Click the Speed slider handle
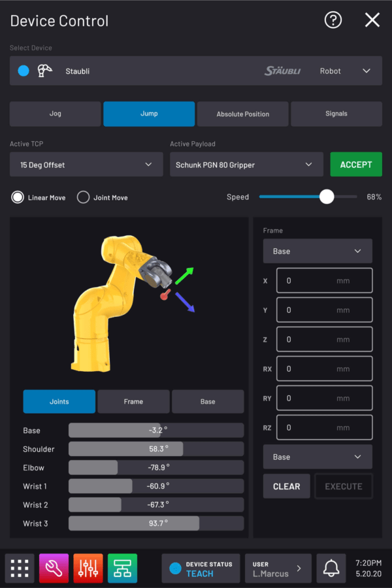 (x=327, y=197)
